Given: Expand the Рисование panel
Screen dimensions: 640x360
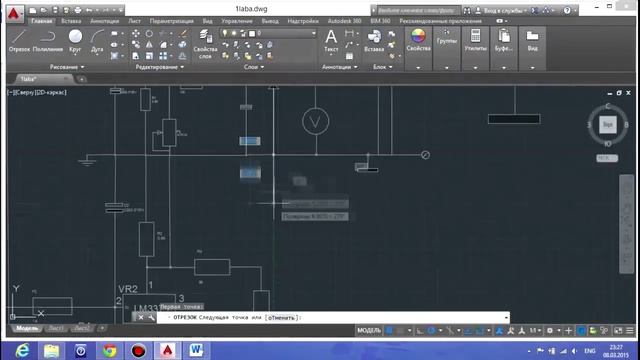Looking at the screenshot, I should pyautogui.click(x=67, y=67).
